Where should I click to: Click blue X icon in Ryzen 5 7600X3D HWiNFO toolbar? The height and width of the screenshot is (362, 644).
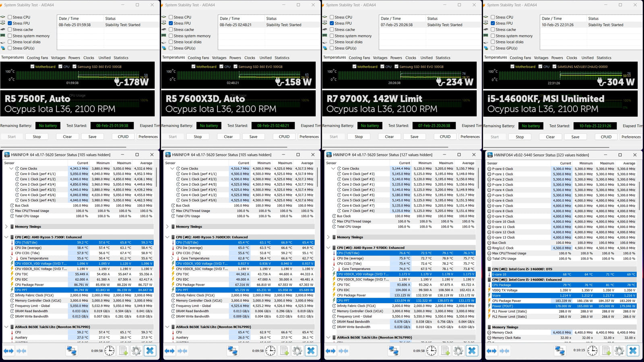[x=311, y=351]
